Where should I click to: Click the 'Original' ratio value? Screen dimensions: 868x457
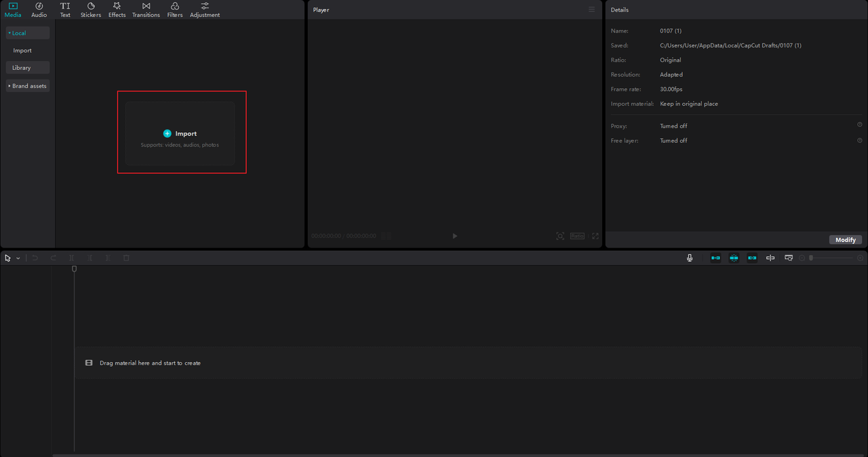[x=671, y=60]
